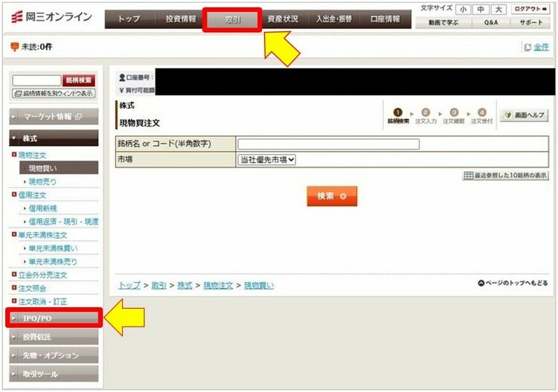Open the 画面ヘルプ button

click(525, 115)
